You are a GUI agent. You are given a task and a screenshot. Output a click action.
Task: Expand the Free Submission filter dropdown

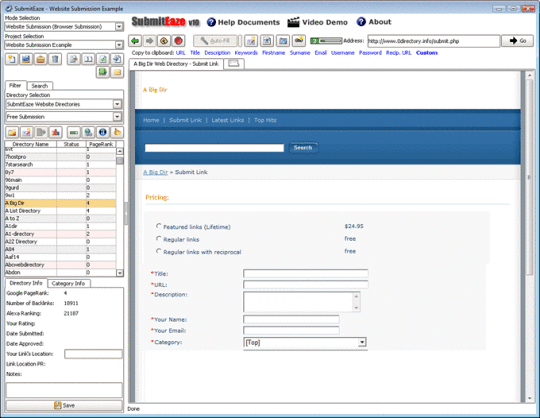click(117, 117)
